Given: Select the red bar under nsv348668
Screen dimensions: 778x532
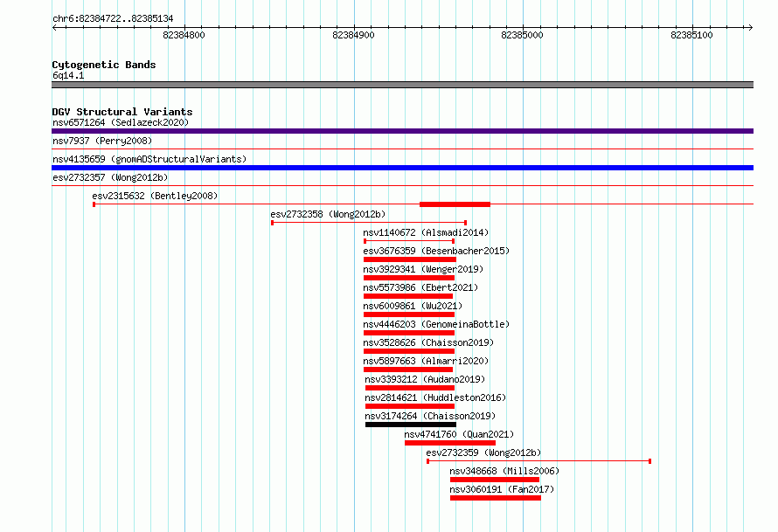Looking at the screenshot, I should pyautogui.click(x=495, y=480).
